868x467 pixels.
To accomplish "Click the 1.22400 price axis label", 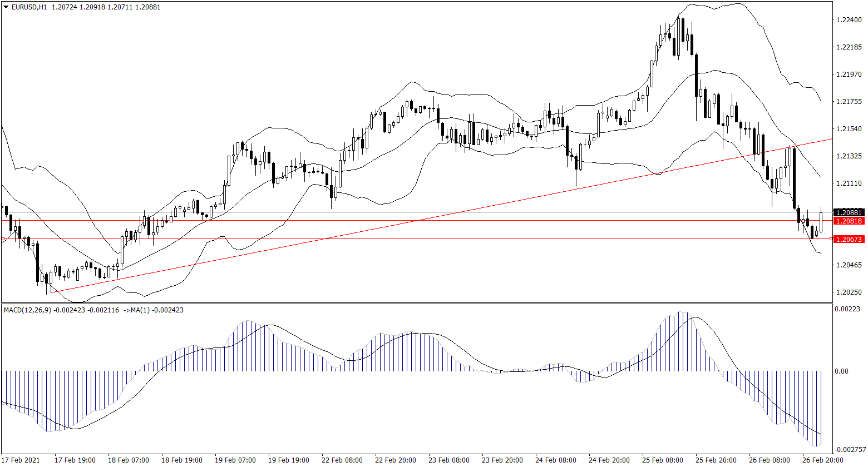I will (849, 20).
